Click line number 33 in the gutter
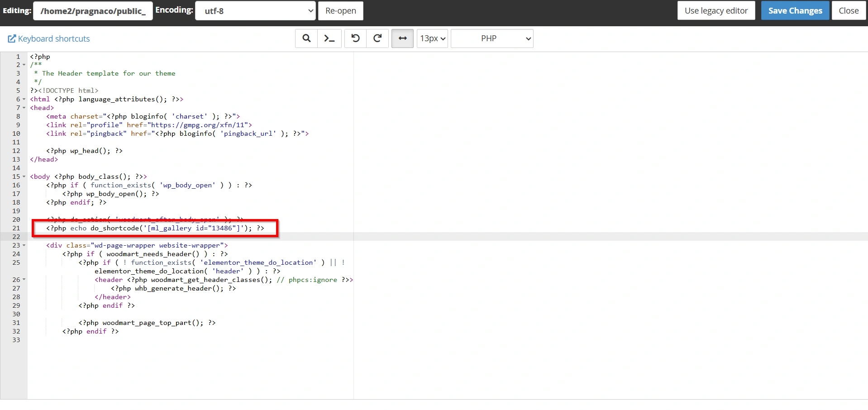Viewport: 868px width, 410px height. pos(16,340)
